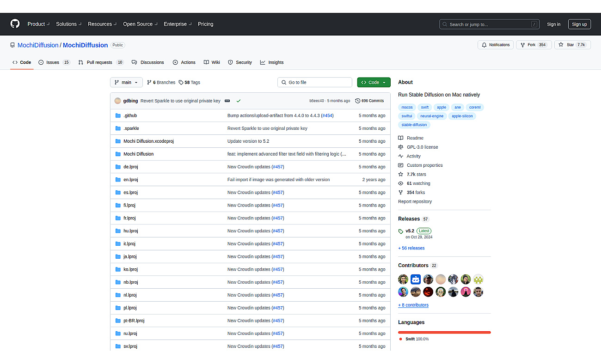Expand commit message ellipsis button

(227, 101)
